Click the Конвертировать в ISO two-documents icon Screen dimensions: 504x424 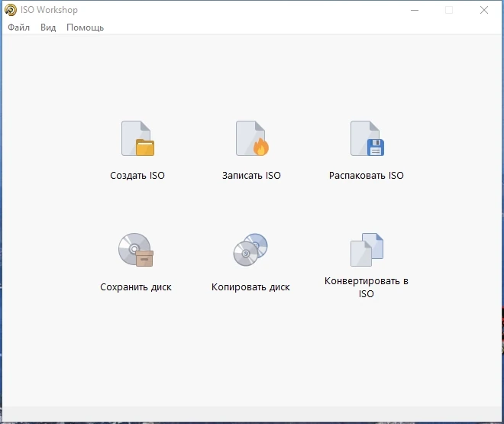point(367,250)
